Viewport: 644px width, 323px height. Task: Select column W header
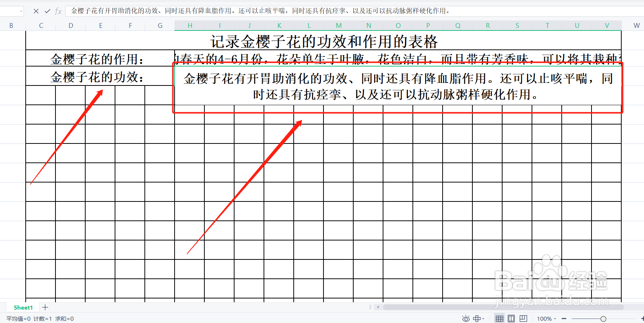[x=637, y=26]
